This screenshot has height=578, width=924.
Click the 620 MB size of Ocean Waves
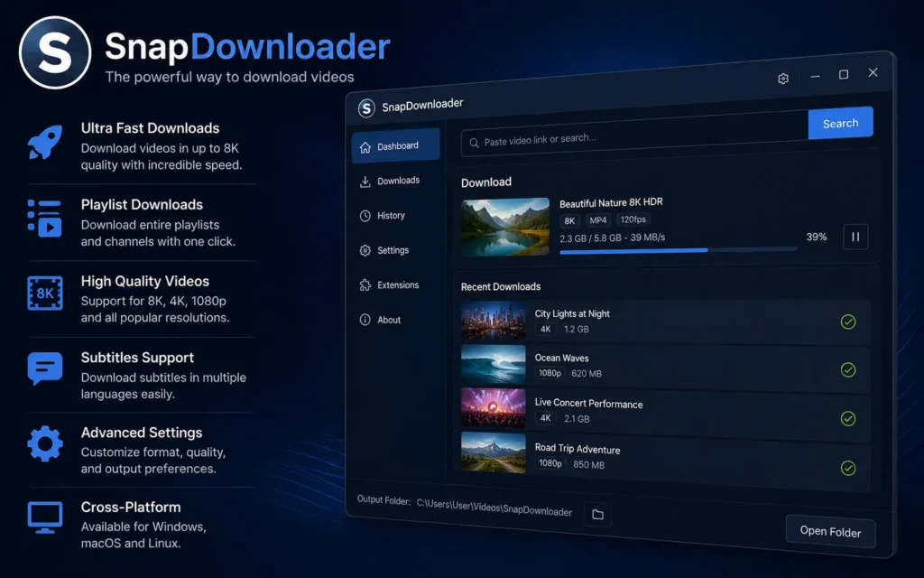tap(587, 373)
